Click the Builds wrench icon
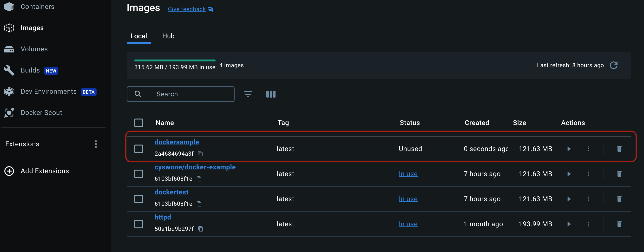This screenshot has width=644, height=252. 9,70
